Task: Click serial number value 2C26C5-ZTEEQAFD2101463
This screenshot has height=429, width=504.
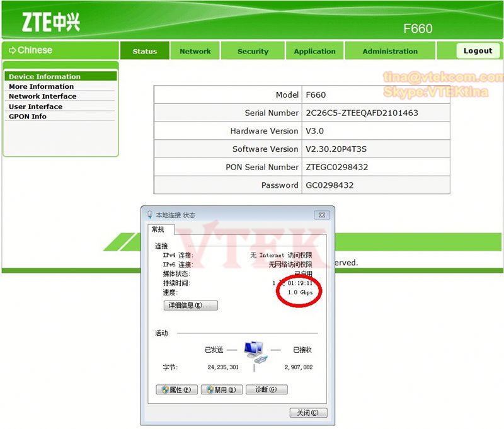Action: pos(362,113)
